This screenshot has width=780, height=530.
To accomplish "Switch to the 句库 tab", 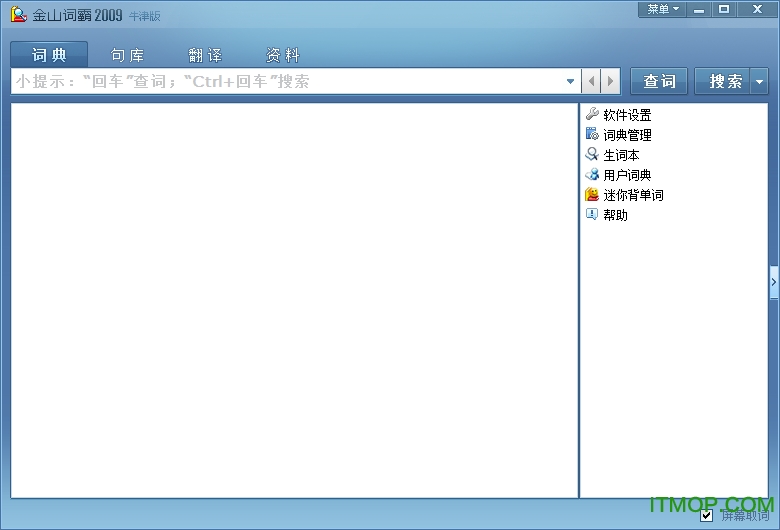I will (127, 55).
